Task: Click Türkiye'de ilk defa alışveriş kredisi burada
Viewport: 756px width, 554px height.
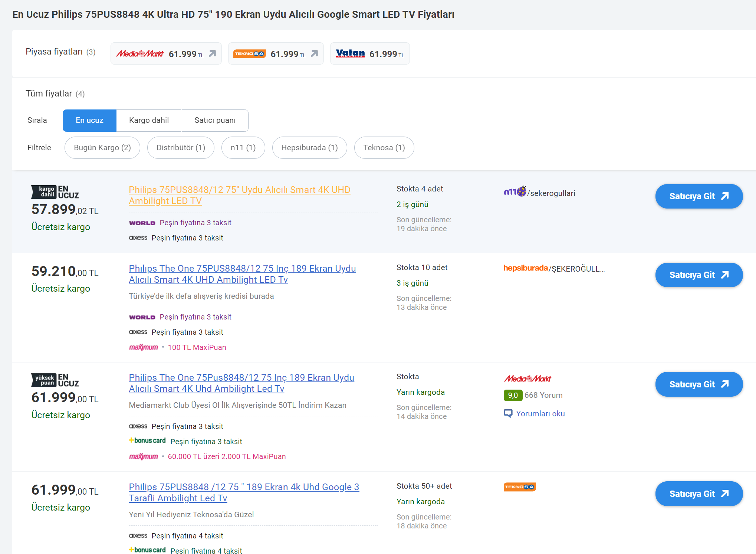Action: pyautogui.click(x=201, y=296)
